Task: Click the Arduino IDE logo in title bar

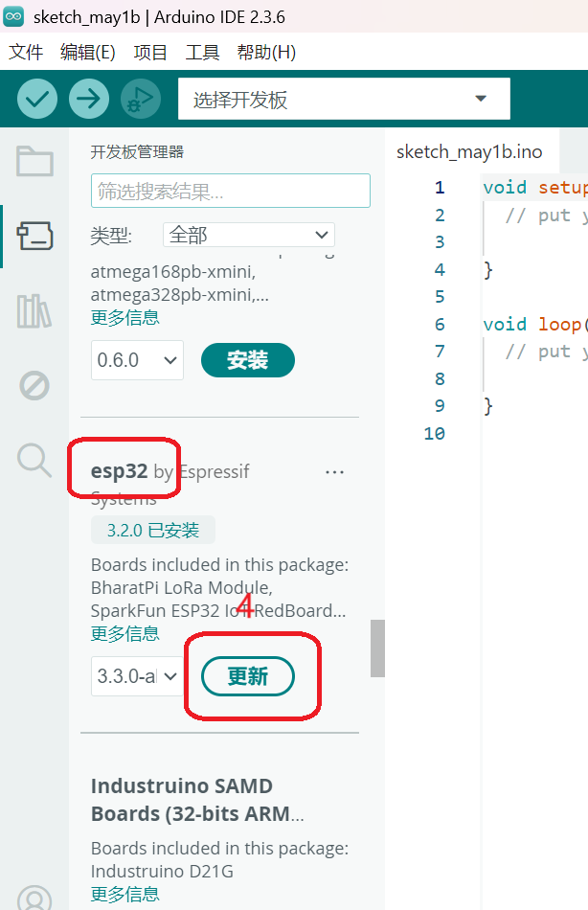Action: (x=14, y=16)
